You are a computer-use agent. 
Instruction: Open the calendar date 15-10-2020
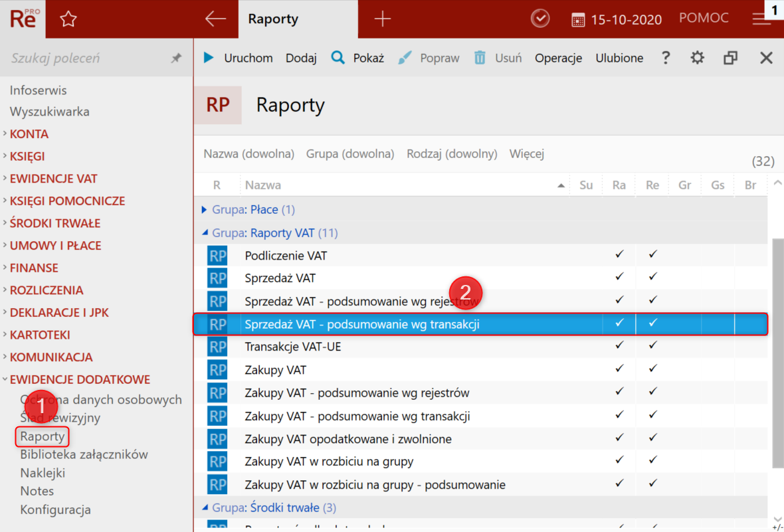click(617, 19)
